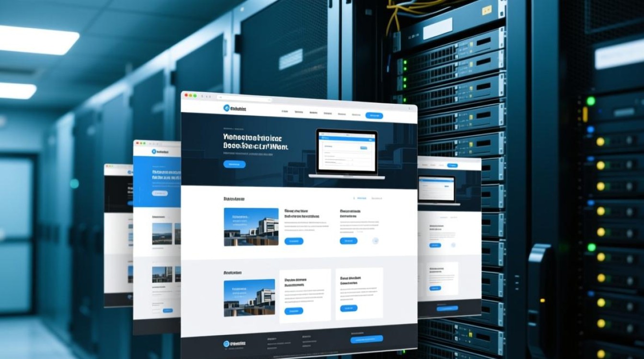Click the blue pill button in the main navigation bar
Image resolution: width=644 pixels, height=359 pixels.
click(x=374, y=115)
